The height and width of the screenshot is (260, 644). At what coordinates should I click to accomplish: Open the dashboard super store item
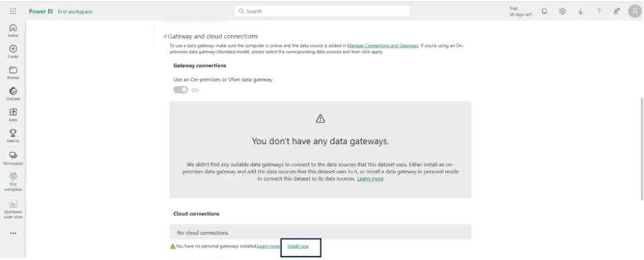[x=13, y=209]
